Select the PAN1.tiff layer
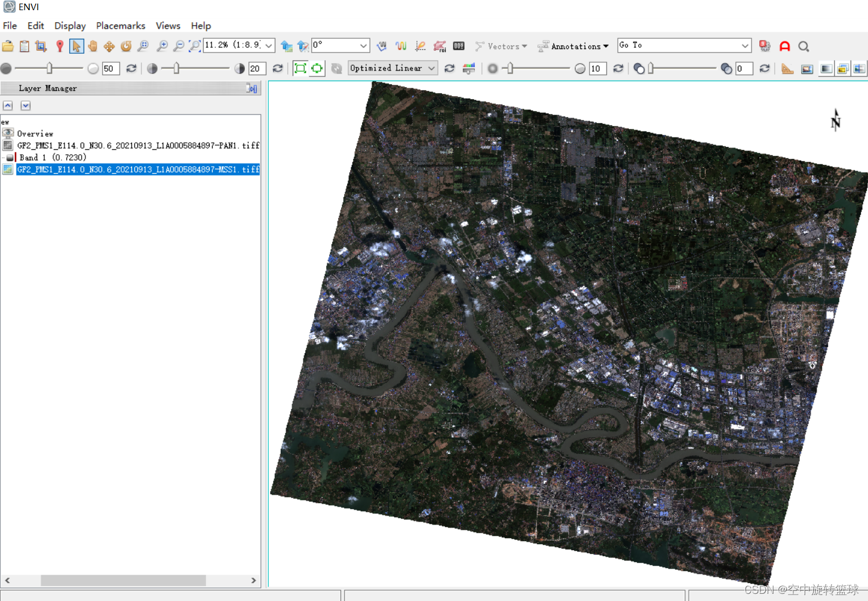868x601 pixels. click(138, 145)
